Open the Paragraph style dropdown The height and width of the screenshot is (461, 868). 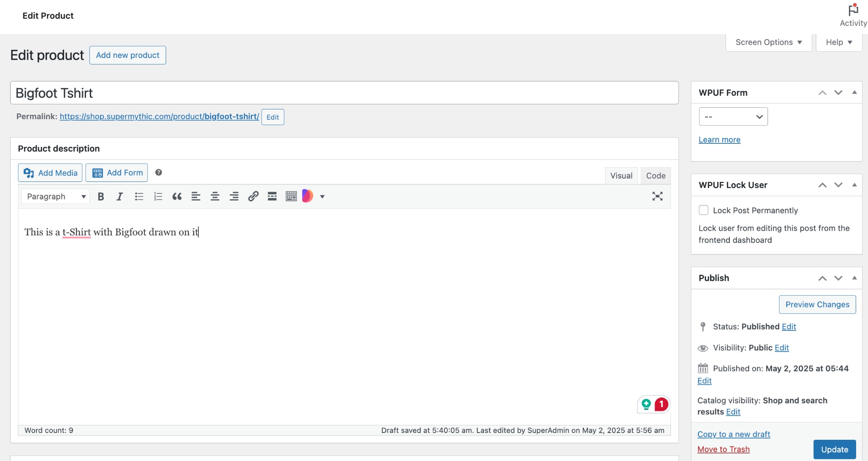(x=55, y=196)
